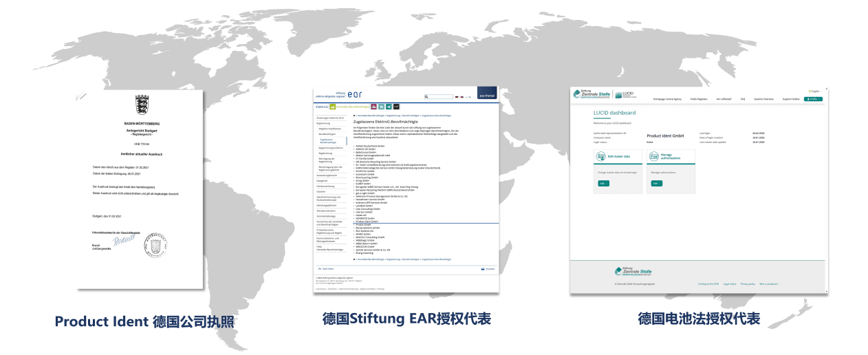
Task: Click the Privacy policy footer link
Action: [747, 283]
